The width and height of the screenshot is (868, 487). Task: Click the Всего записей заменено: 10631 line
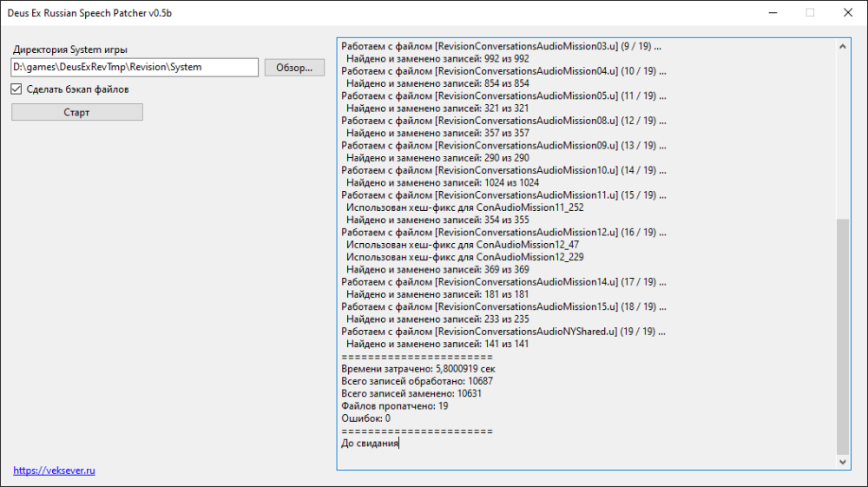(x=411, y=393)
